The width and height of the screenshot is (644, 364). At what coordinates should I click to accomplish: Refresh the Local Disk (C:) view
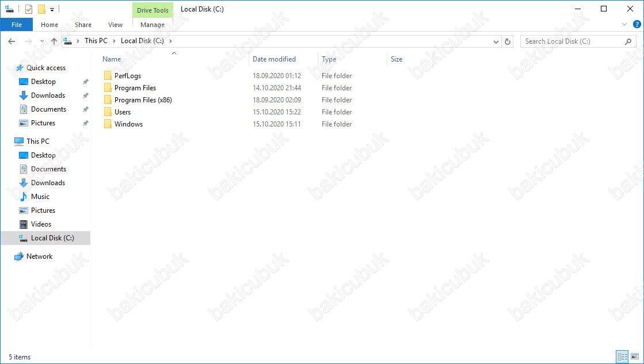click(x=508, y=41)
